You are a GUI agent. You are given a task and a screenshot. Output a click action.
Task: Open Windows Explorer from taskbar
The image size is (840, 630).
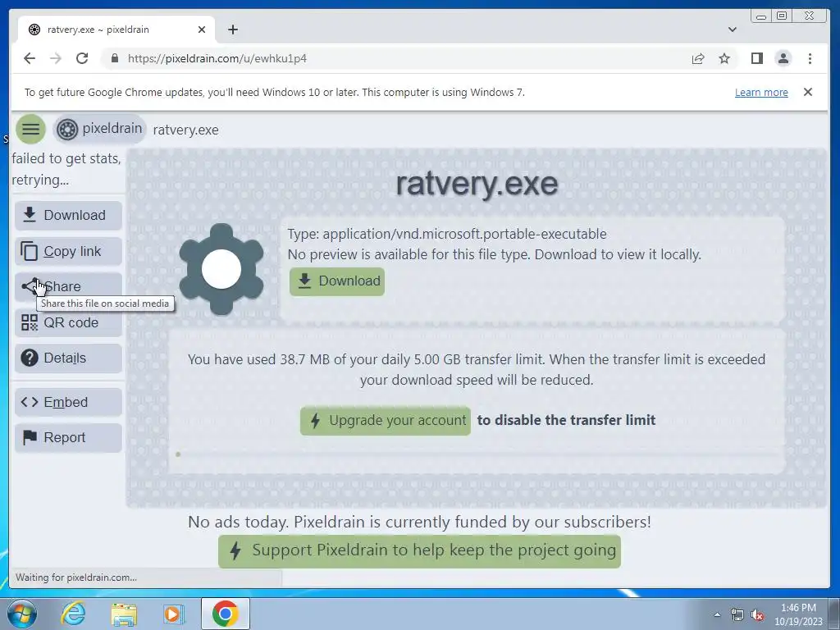pyautogui.click(x=124, y=614)
